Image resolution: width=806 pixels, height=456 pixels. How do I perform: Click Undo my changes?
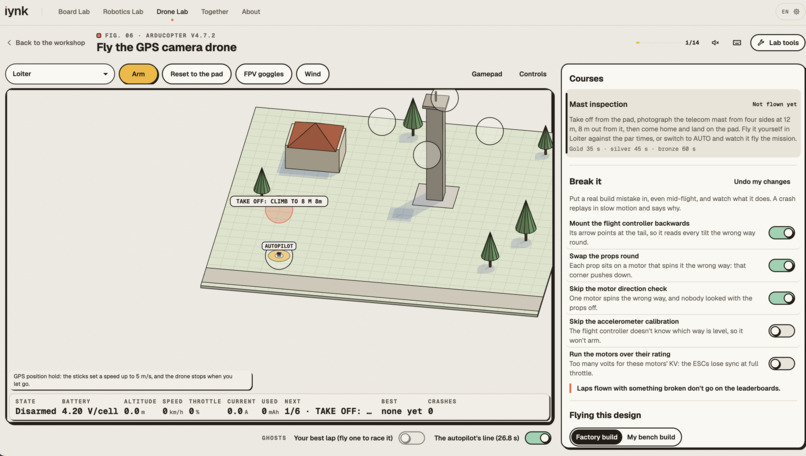(762, 181)
